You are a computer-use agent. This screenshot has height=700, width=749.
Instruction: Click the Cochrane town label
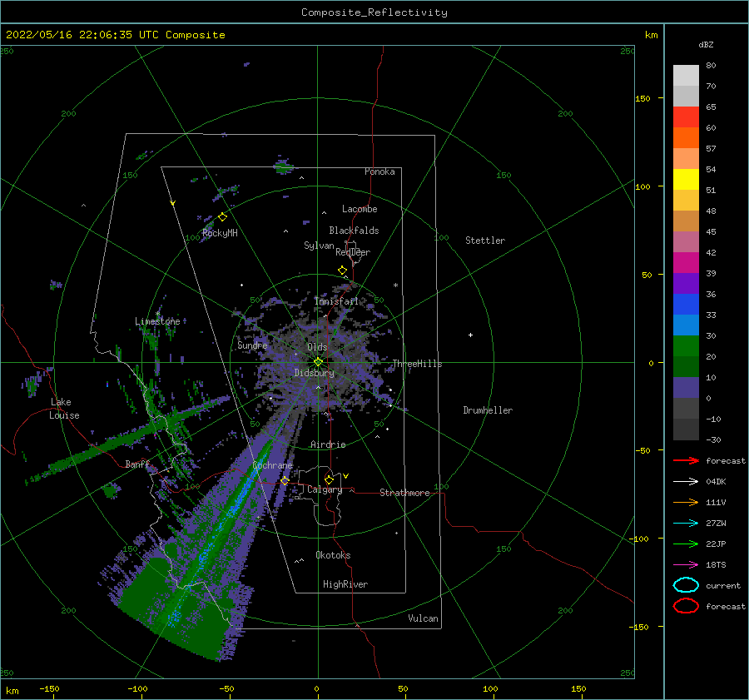272,465
